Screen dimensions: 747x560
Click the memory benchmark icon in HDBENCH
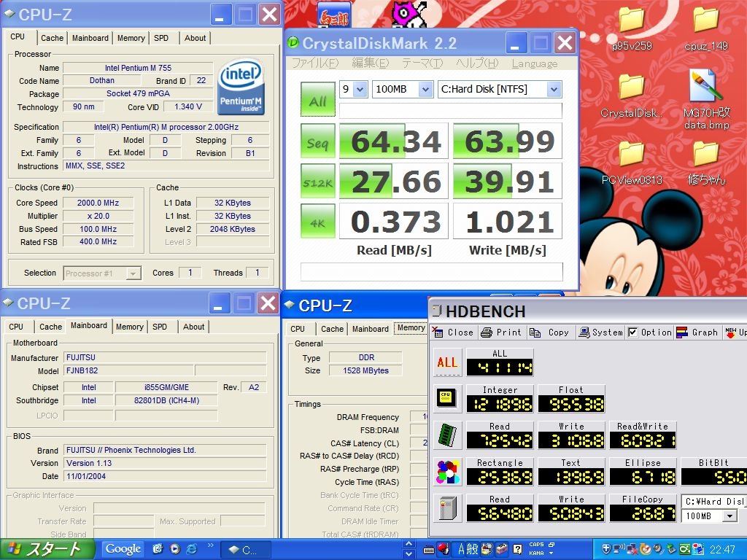click(447, 435)
